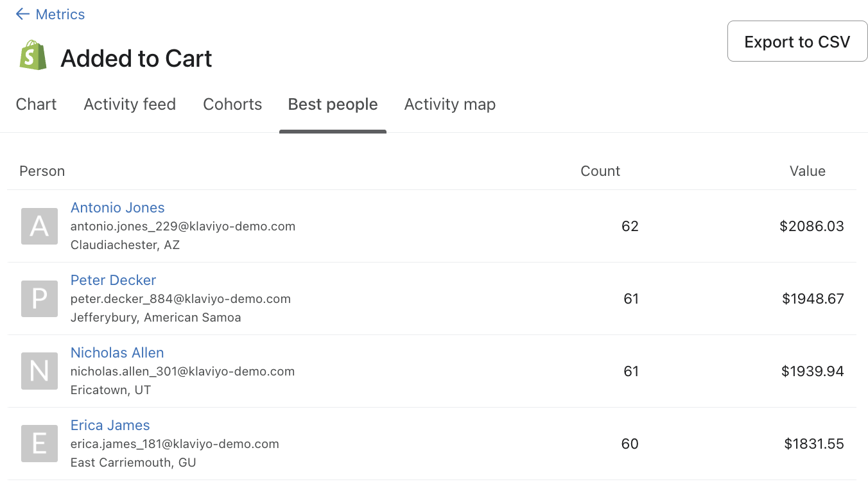Go back to Metrics

60,14
